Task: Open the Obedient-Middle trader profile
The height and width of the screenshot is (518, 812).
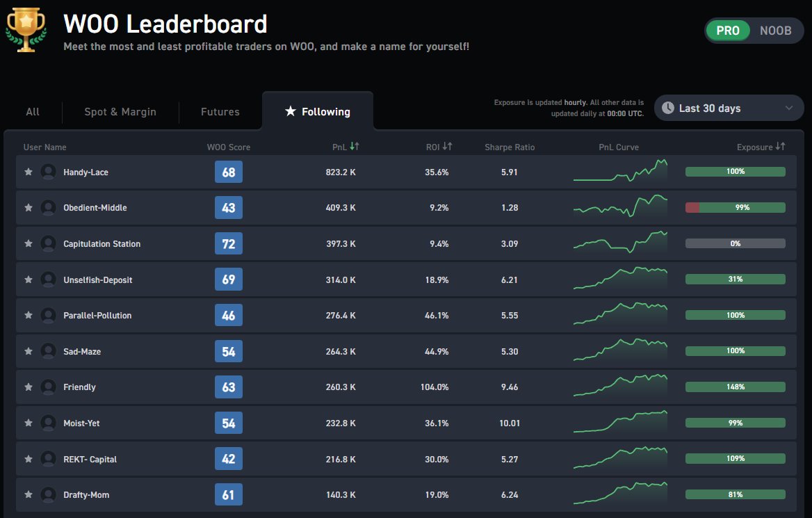Action: (95, 208)
